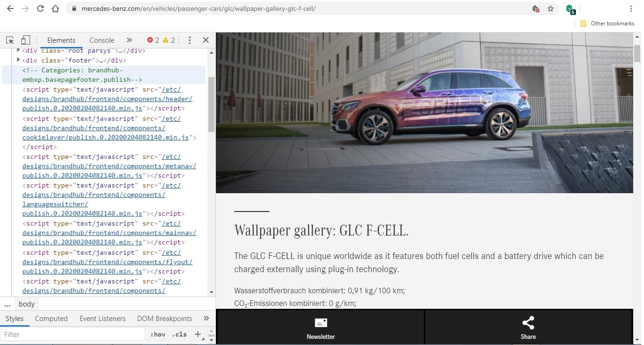Toggle the device toolbar in DevTools
The image size is (644, 345).
[x=25, y=40]
